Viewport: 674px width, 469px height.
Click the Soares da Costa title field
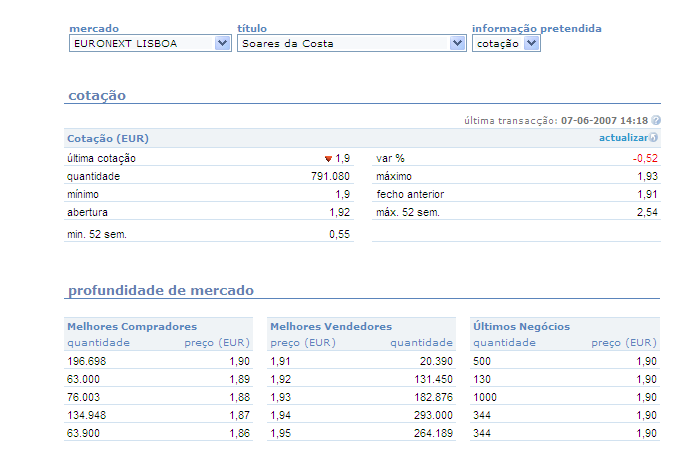point(352,43)
